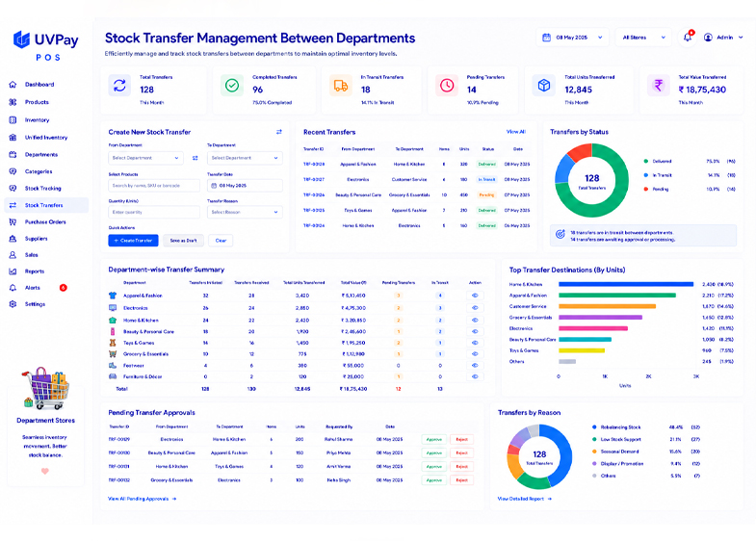Image resolution: width=756 pixels, height=542 pixels.
Task: Click the In Transit truck icon
Action: pyautogui.click(x=341, y=86)
